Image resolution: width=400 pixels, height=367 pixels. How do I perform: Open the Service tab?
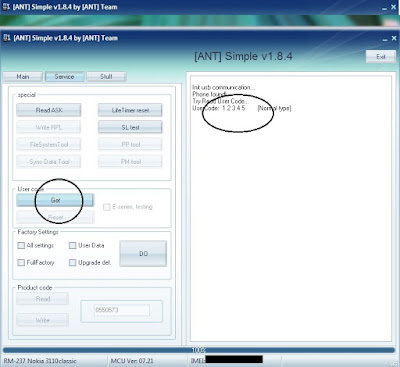[x=64, y=77]
